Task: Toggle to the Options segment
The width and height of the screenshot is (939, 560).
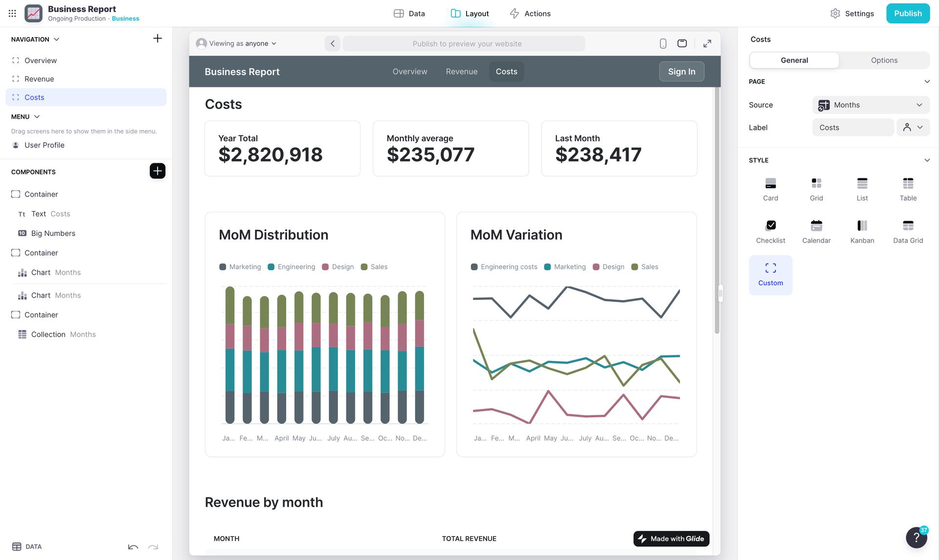Action: click(x=884, y=60)
